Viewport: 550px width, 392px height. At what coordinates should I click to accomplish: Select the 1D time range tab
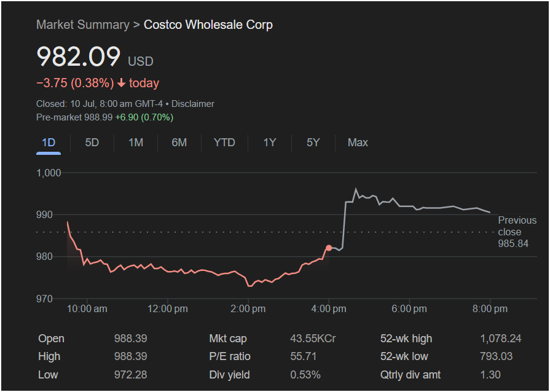pos(49,143)
